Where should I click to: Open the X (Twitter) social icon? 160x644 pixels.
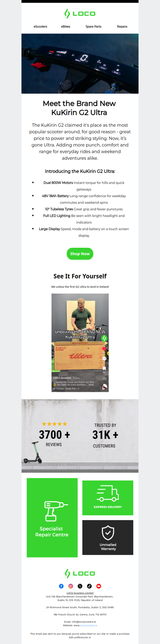click(x=80, y=586)
